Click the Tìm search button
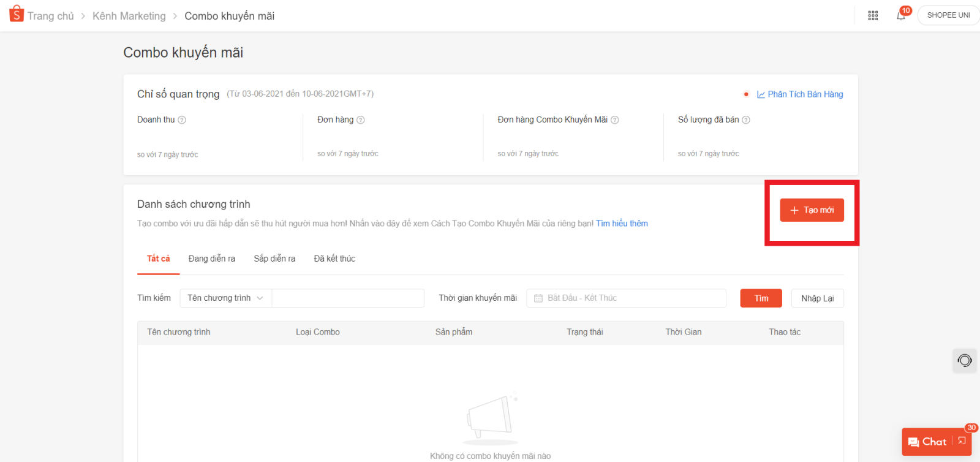980x462 pixels. (761, 298)
